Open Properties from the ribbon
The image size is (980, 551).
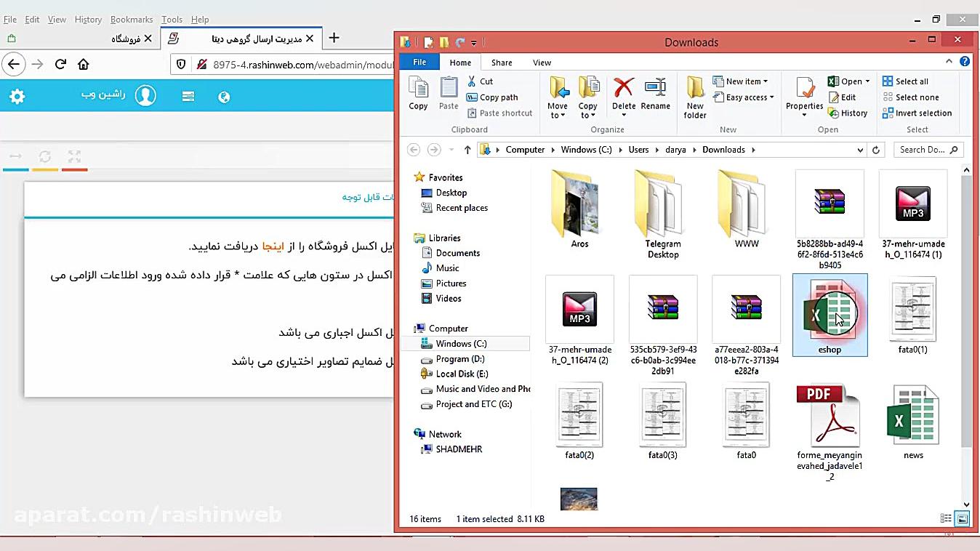coord(804,97)
